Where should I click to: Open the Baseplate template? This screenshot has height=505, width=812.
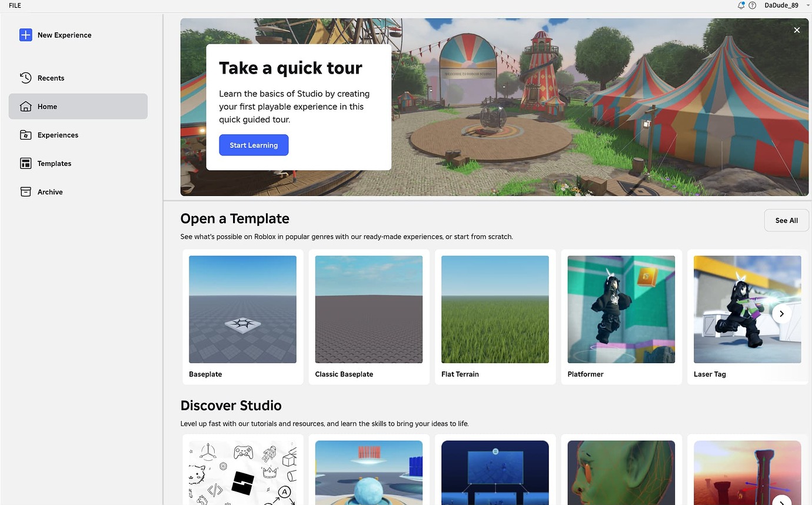click(242, 309)
